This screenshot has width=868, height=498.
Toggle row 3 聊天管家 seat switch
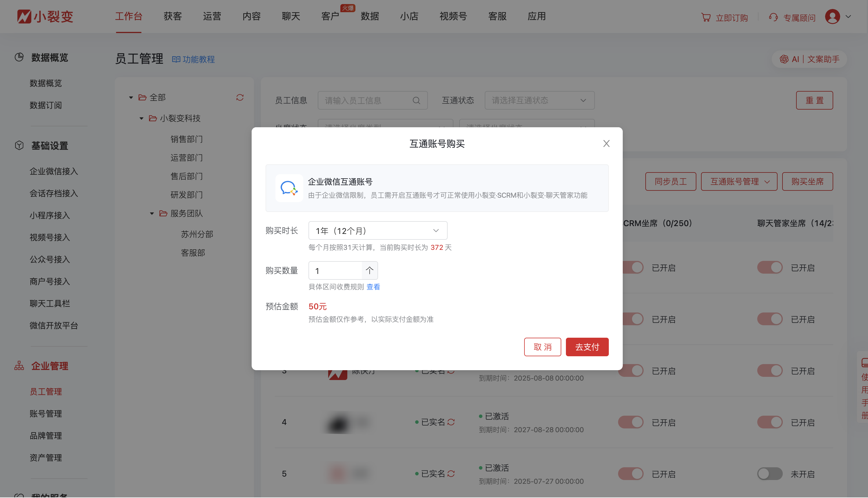click(x=770, y=370)
